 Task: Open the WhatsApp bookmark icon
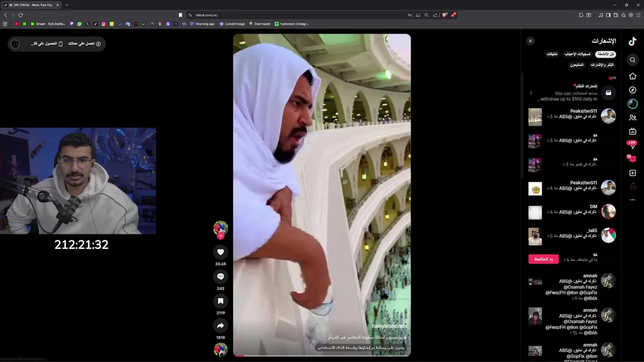pos(79,24)
